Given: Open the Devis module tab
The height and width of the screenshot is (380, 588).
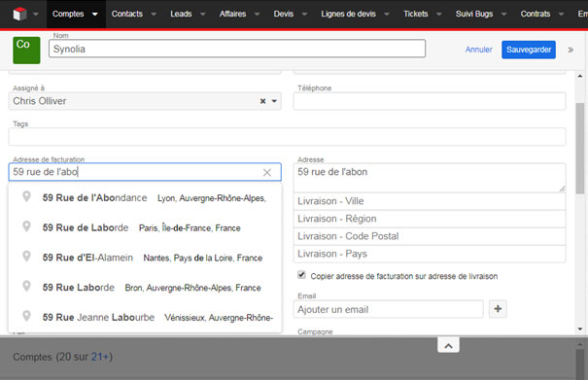Looking at the screenshot, I should point(284,14).
